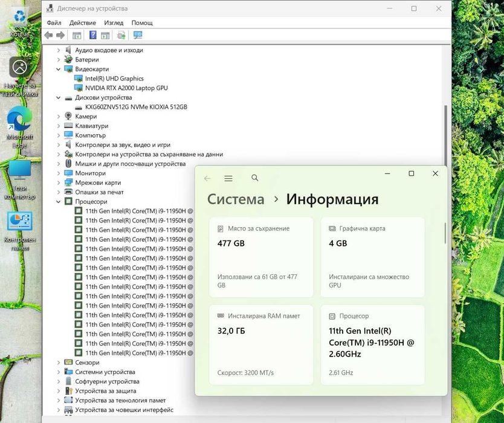Screen dimensions: 504x423
Task: Click the scan for hardware changes monitor icon
Action: point(138,35)
